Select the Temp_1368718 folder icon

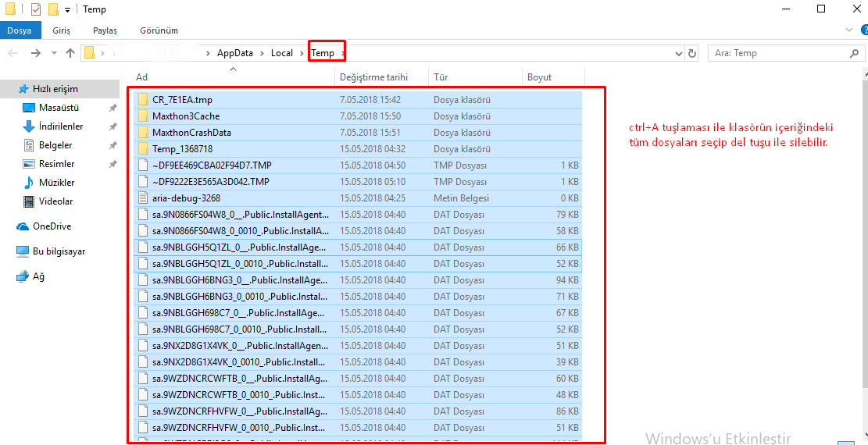144,149
